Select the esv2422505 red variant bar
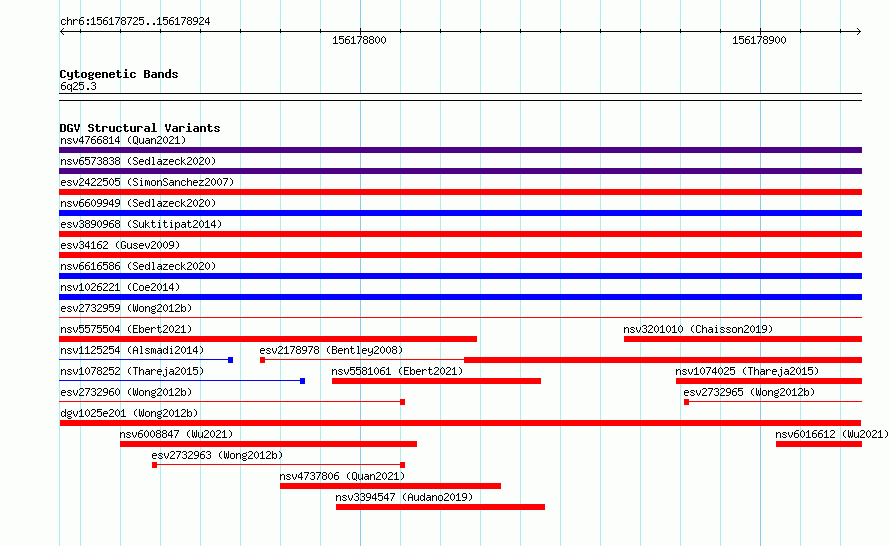The width and height of the screenshot is (890, 546). pyautogui.click(x=460, y=192)
